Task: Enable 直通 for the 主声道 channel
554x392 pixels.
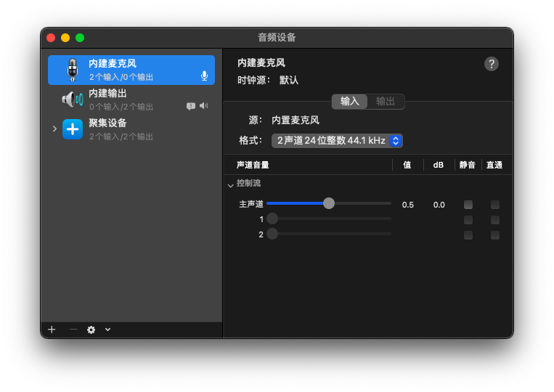Action: tap(495, 205)
